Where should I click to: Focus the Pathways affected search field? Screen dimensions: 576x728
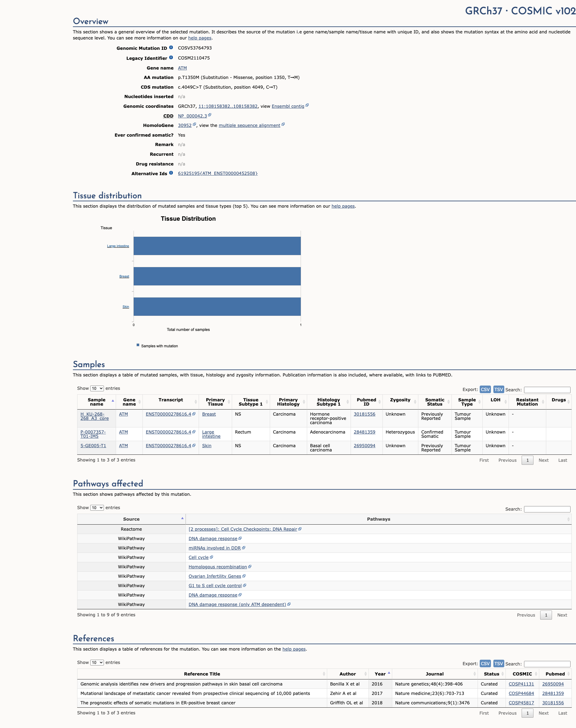point(547,509)
